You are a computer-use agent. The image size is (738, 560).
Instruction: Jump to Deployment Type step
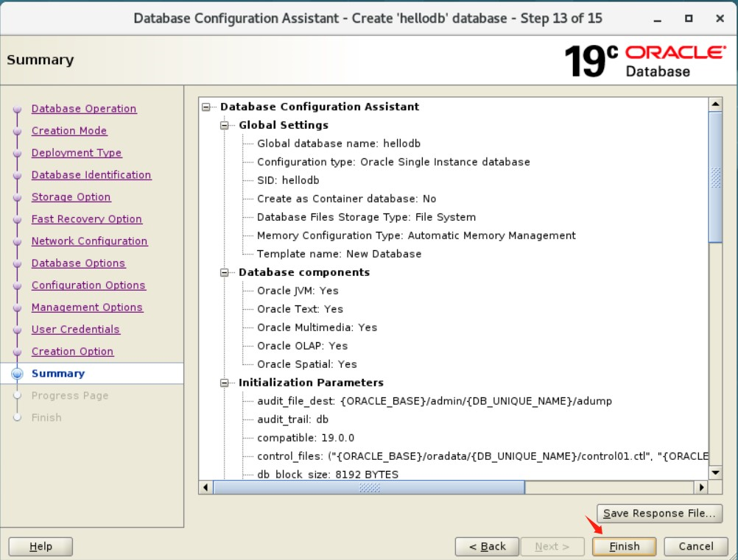77,153
